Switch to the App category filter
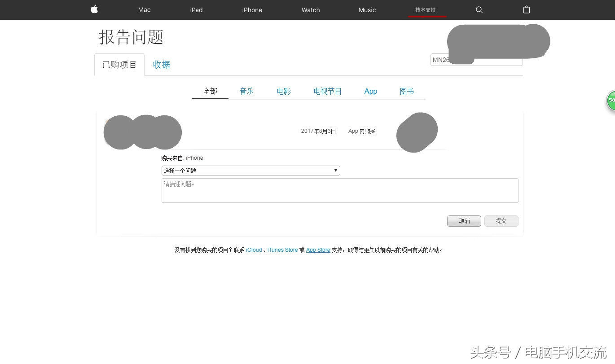 pos(370,91)
